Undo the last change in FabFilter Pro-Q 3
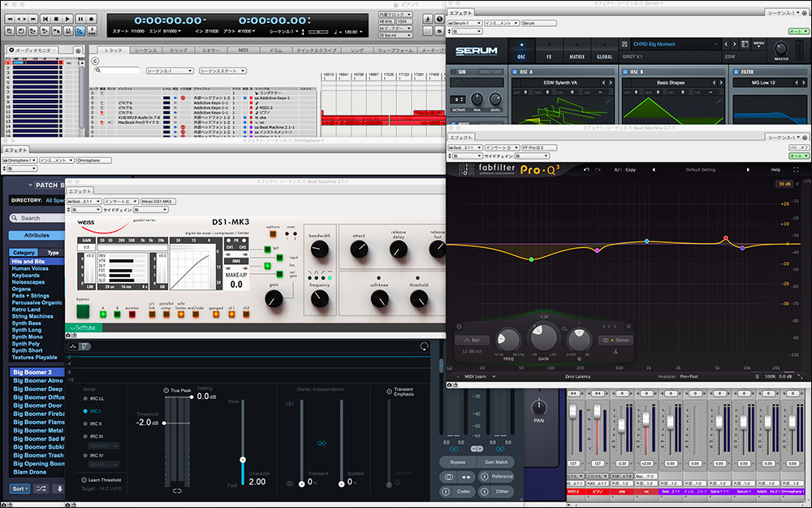Viewport: 812px width, 508px height. click(x=586, y=170)
